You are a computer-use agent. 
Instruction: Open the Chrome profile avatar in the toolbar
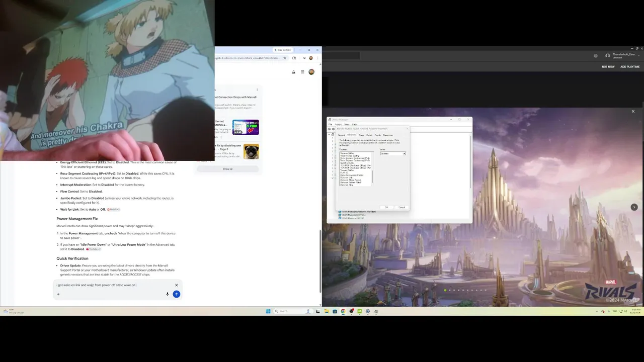pyautogui.click(x=311, y=58)
